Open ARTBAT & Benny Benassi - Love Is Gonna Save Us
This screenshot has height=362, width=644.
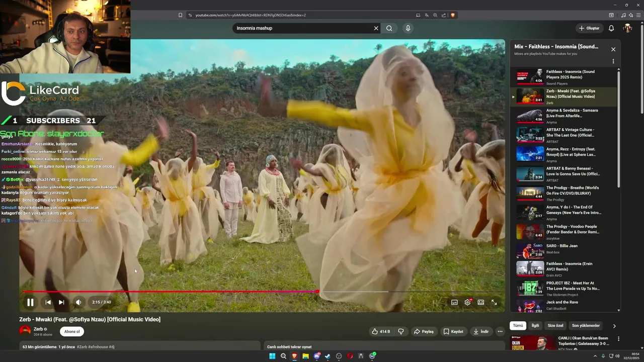pos(563,174)
